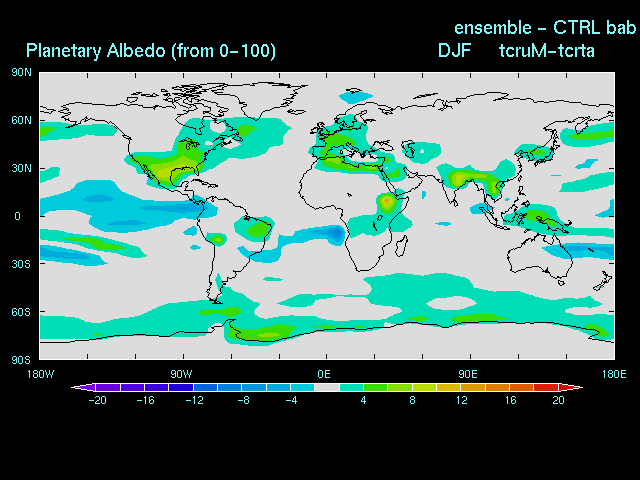Click the 'Planetary Albedo (from 0-100)' title
This screenshot has height=480, width=640.
151,50
